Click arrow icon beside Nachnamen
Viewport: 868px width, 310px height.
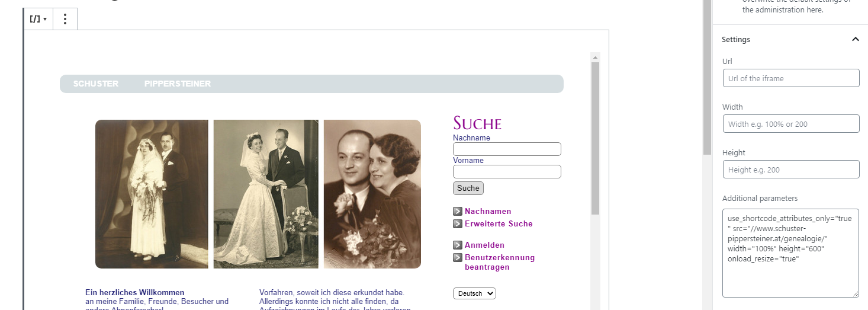click(458, 211)
